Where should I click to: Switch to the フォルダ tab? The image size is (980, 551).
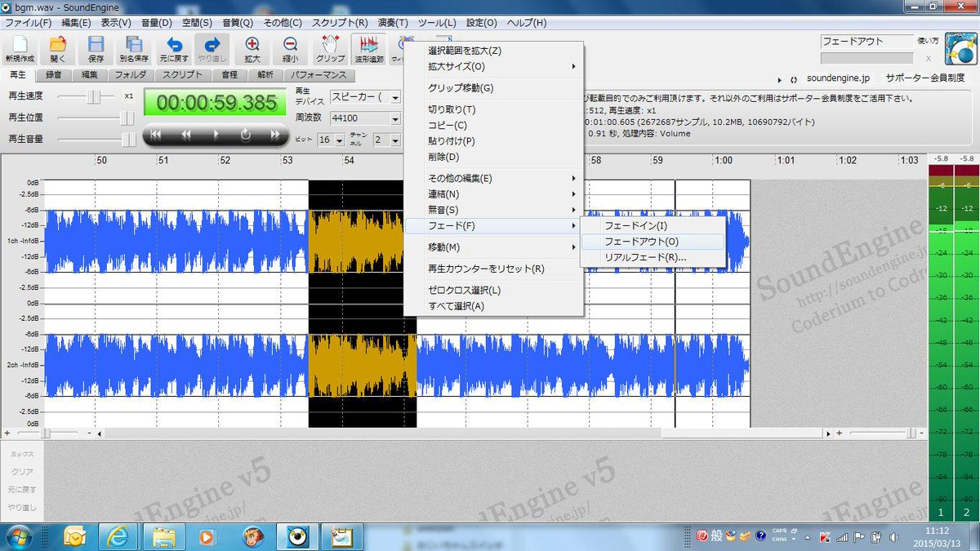click(x=131, y=75)
